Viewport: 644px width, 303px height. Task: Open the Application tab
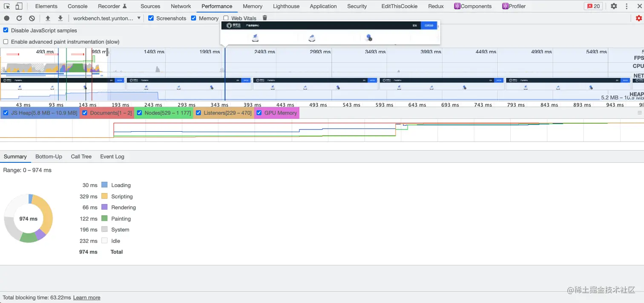(x=323, y=6)
